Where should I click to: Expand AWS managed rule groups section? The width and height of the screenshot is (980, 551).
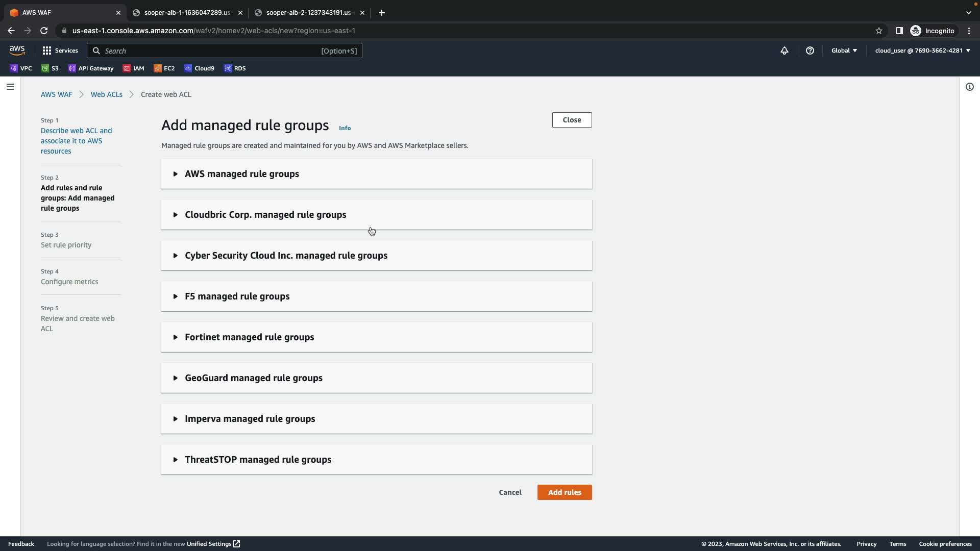coord(242,174)
